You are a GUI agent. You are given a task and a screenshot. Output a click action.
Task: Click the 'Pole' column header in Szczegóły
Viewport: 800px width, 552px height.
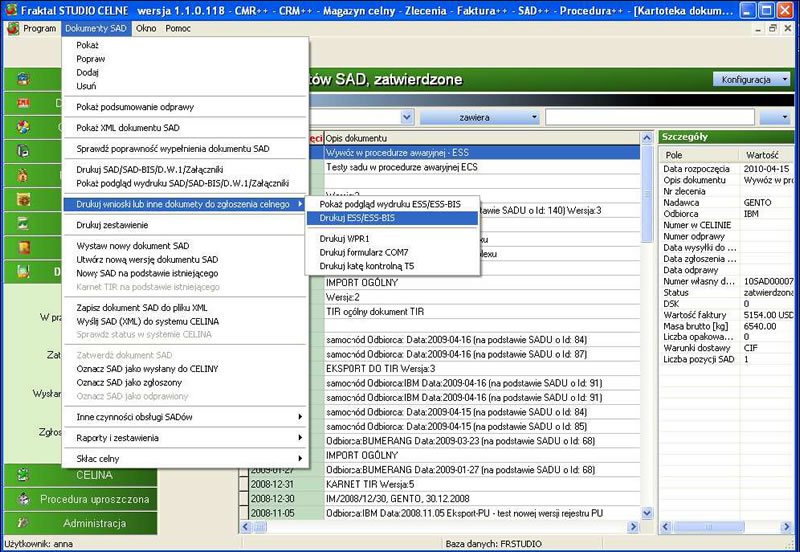[699, 155]
